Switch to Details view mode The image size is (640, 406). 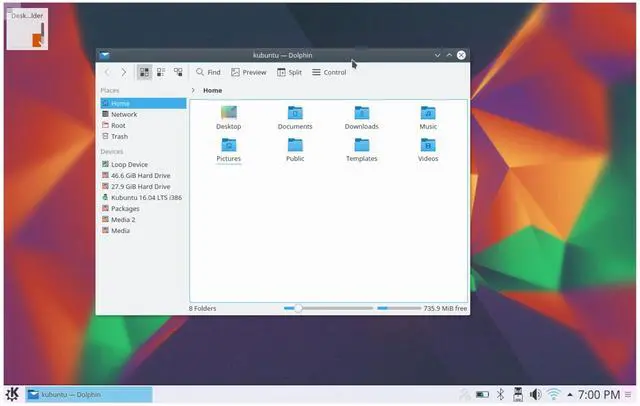tap(178, 72)
